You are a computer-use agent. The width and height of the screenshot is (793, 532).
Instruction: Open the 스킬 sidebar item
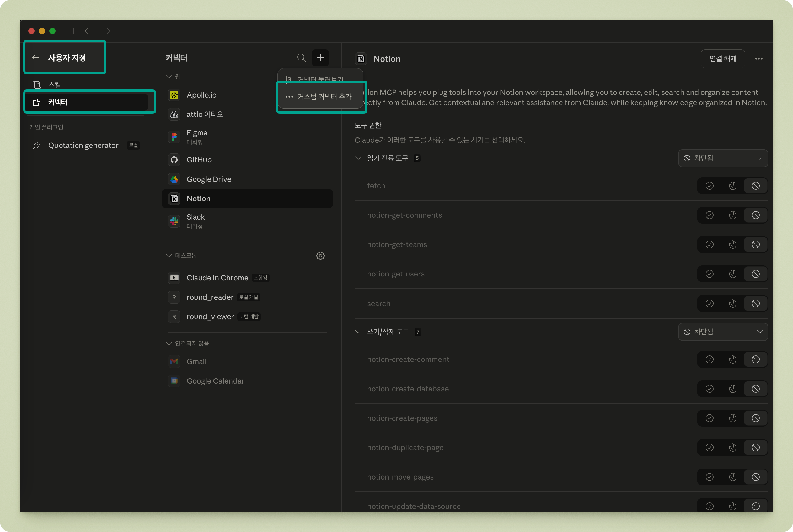click(x=54, y=84)
